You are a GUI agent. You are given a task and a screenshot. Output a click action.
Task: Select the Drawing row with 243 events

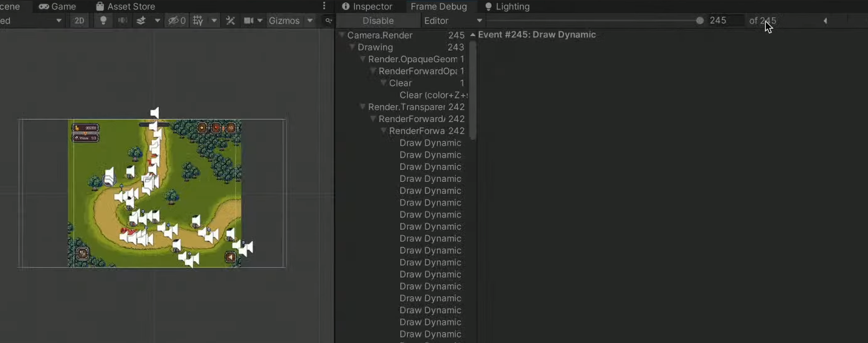coord(402,47)
